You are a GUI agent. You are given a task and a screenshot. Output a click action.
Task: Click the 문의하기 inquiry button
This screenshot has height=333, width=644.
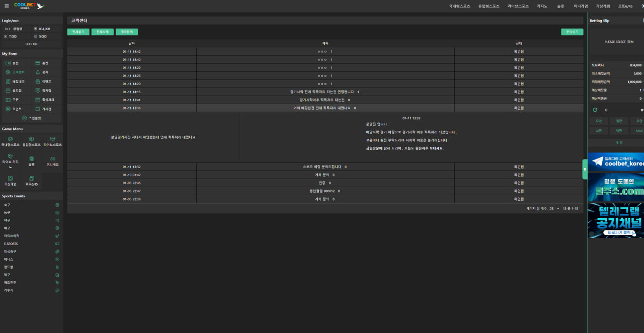572,32
